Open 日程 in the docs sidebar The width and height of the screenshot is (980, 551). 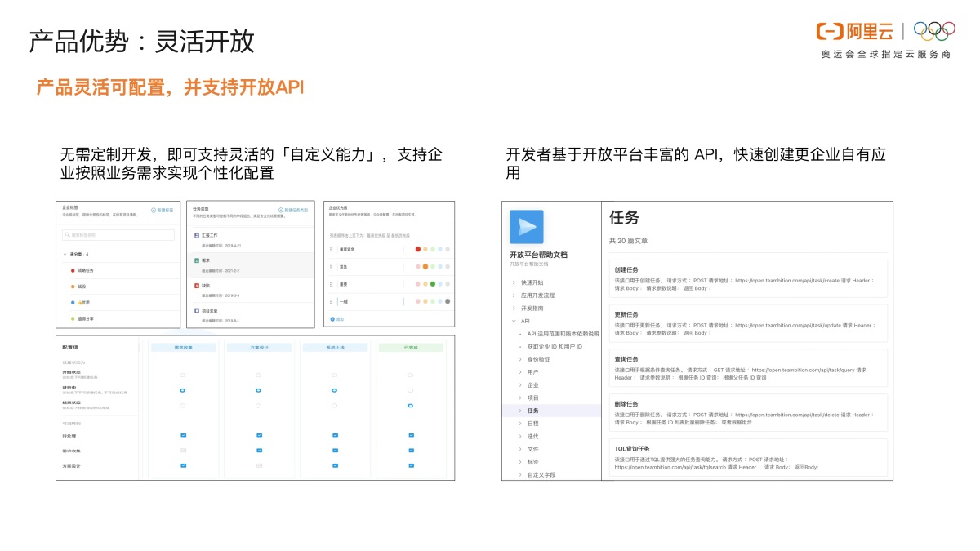coord(532,424)
